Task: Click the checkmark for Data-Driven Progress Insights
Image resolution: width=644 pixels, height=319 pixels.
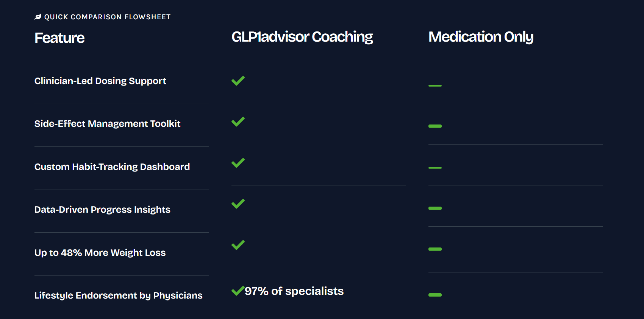Action: click(x=238, y=204)
